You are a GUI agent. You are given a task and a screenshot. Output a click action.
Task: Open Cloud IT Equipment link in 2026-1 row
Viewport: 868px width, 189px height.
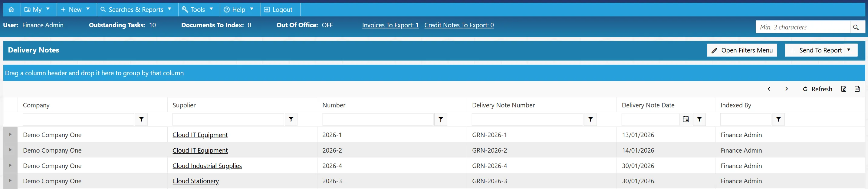(x=200, y=135)
